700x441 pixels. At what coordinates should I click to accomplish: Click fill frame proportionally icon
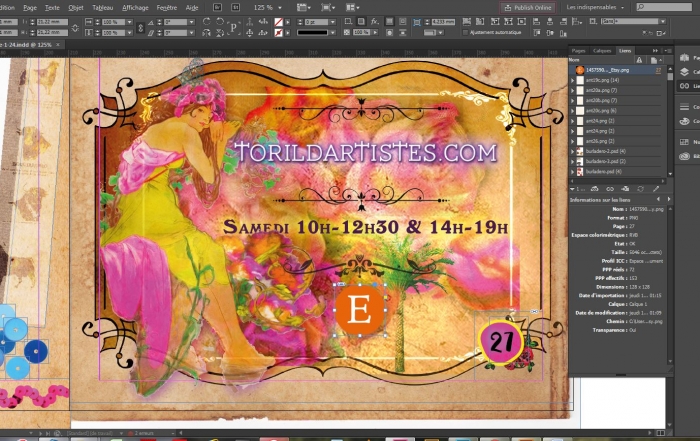pos(467,21)
